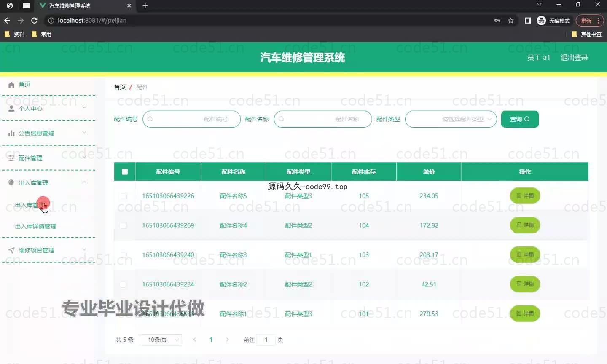The image size is (607, 364).
Task: Click browser back arrow
Action: (x=7, y=20)
